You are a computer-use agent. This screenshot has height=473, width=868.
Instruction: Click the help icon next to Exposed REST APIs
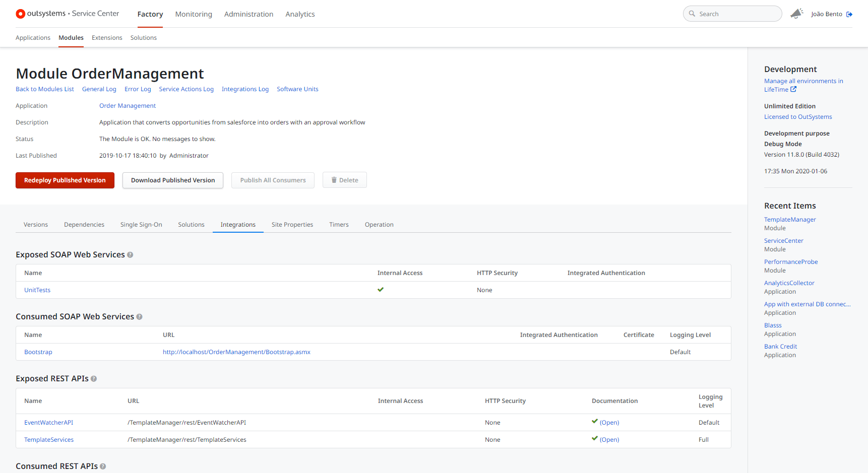click(x=94, y=379)
